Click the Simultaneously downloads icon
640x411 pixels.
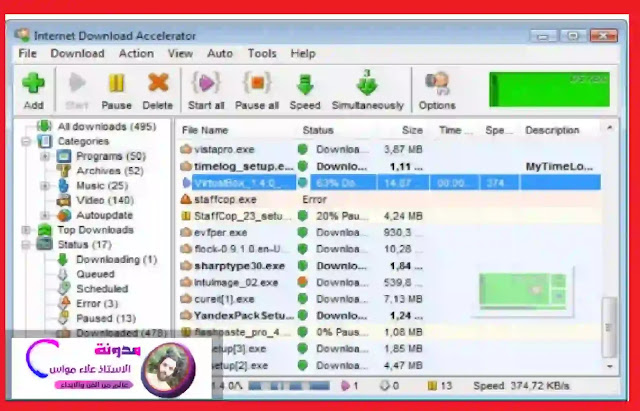(x=367, y=82)
